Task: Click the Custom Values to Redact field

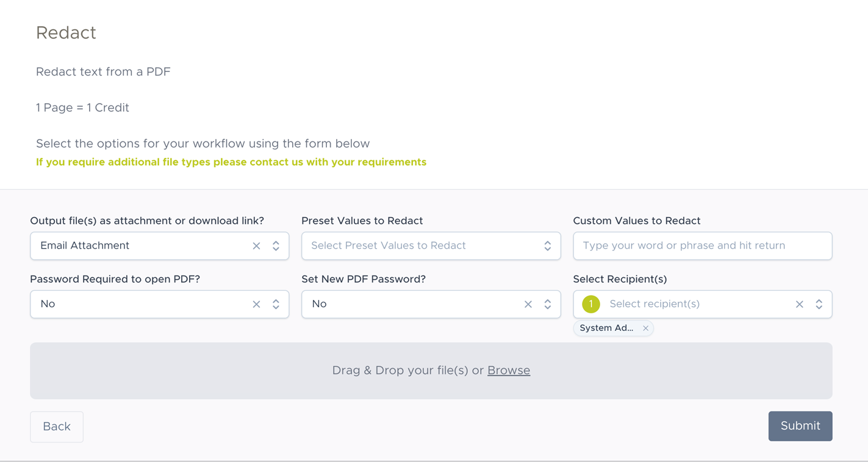Action: point(702,246)
